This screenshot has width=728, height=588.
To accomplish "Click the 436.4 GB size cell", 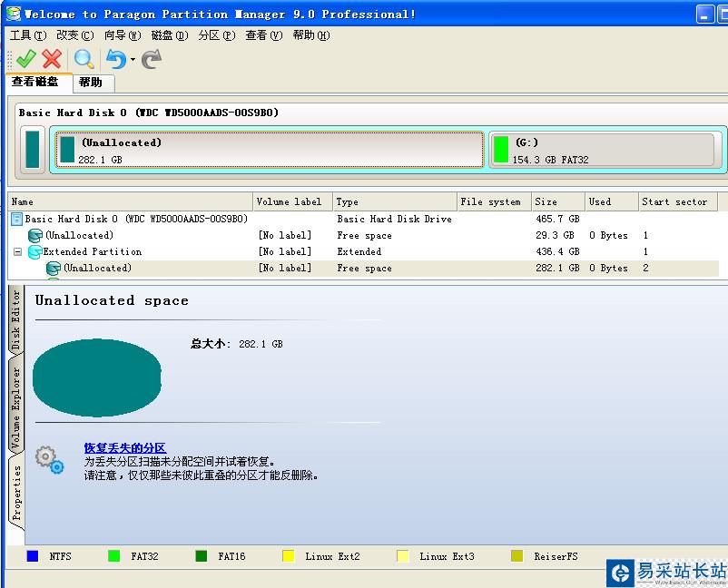I will (557, 251).
